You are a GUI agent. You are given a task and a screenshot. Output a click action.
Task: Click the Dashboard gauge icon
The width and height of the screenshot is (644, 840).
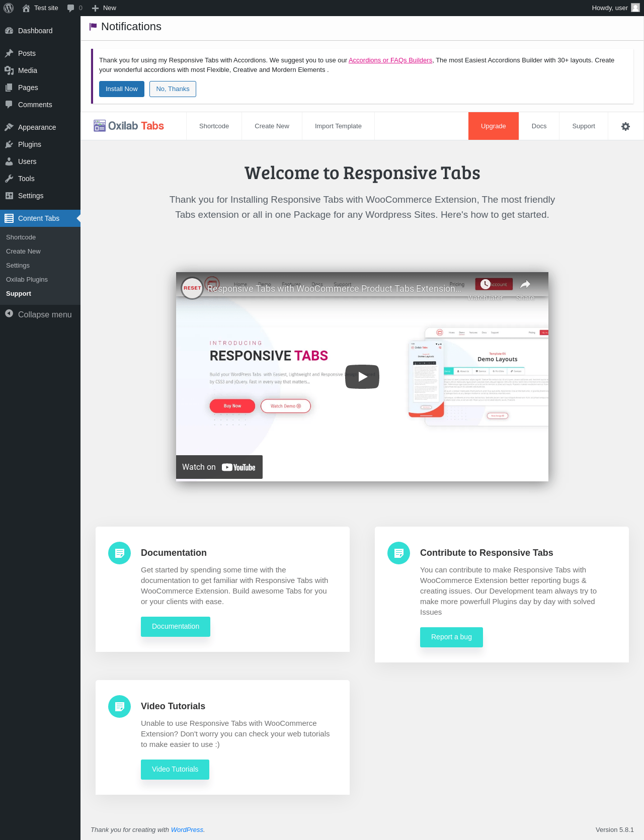pos(9,31)
